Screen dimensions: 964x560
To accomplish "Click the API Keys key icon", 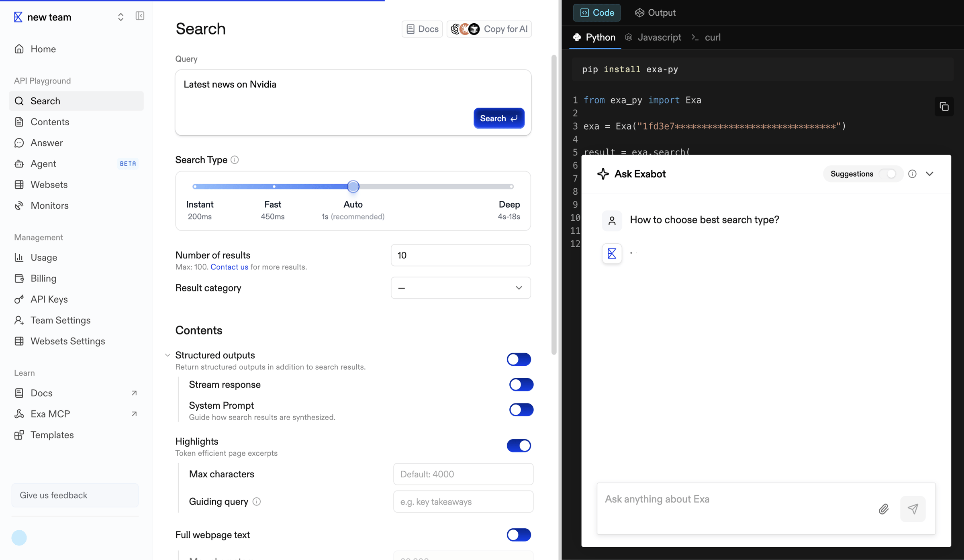I will click(x=19, y=299).
